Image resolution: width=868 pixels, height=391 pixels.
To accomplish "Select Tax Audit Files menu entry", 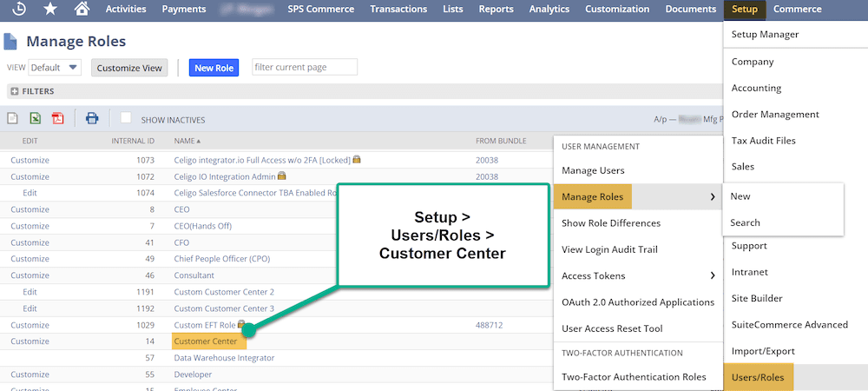I will click(x=763, y=141).
